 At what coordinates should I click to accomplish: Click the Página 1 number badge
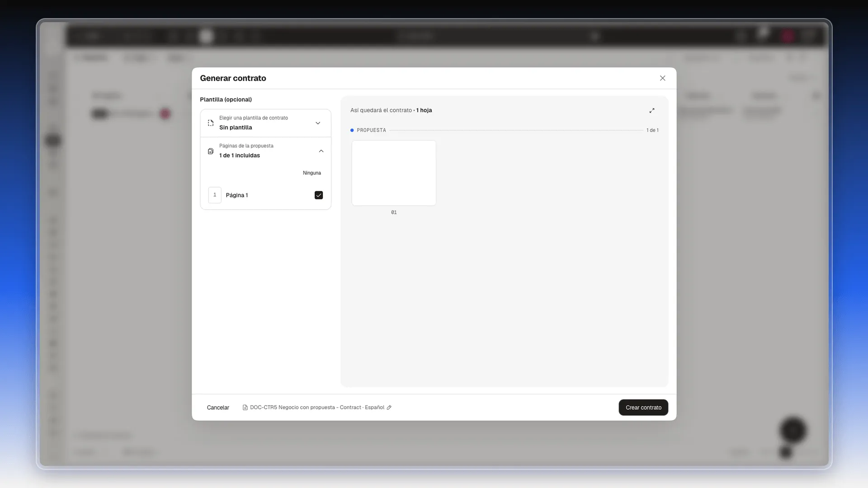click(215, 195)
